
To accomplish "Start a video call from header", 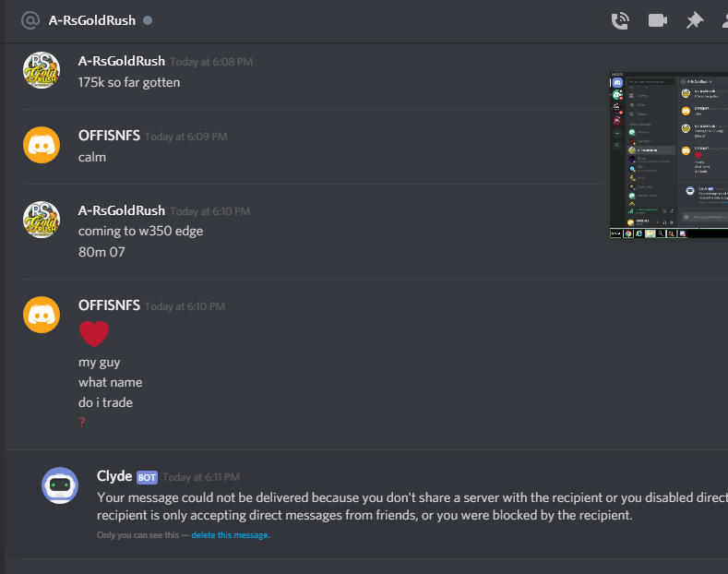I will [x=658, y=20].
